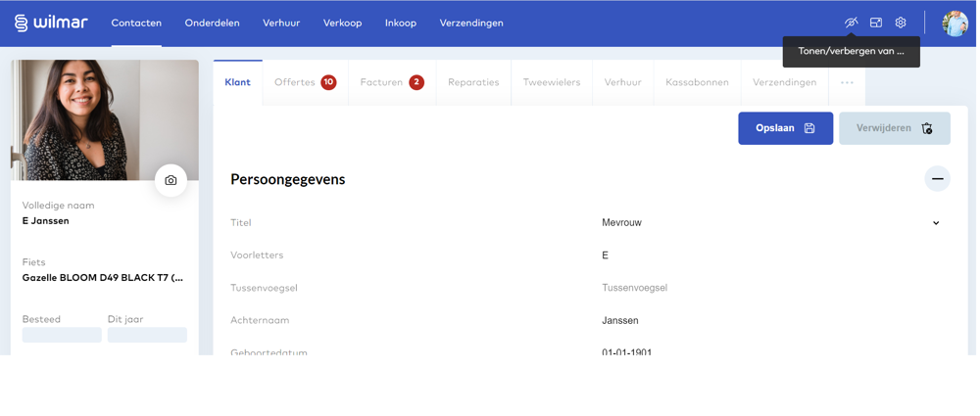The width and height of the screenshot is (980, 416).
Task: Go to the Verzendingen menu
Action: pos(471,23)
